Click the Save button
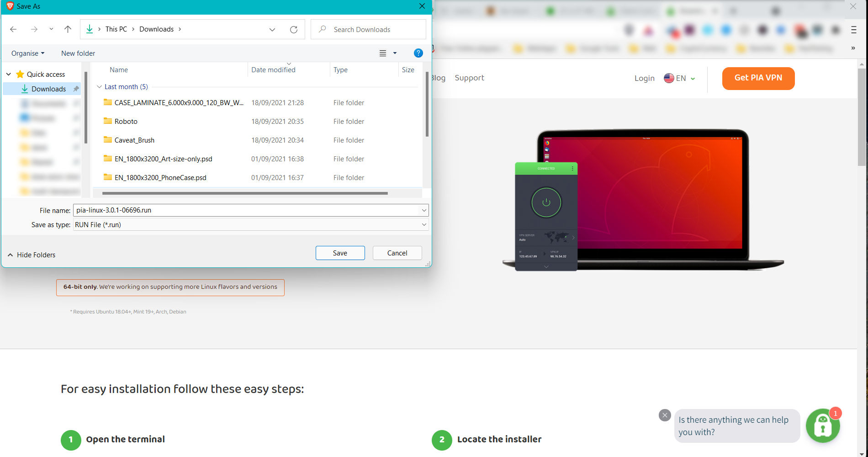Screen dimensions: 868x457 (x=340, y=253)
